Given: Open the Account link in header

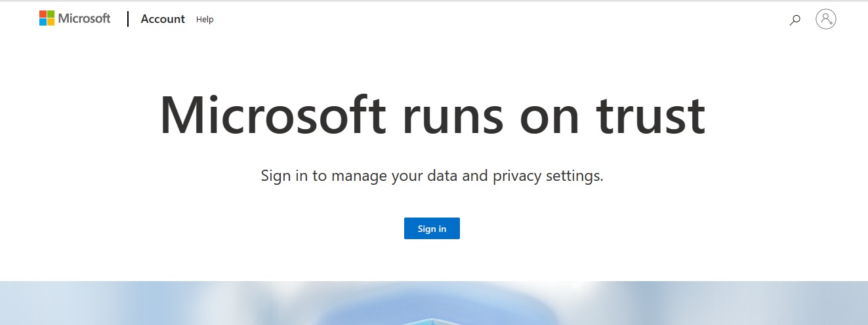Looking at the screenshot, I should click(163, 19).
